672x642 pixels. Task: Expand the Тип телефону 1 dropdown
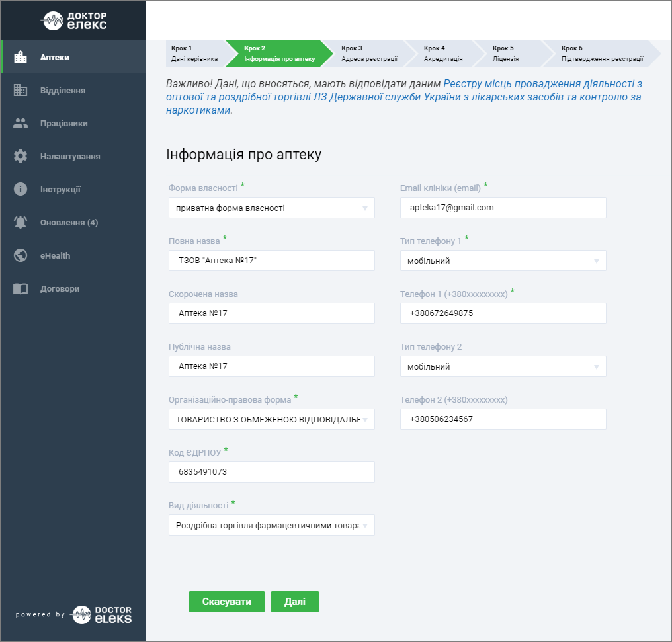503,261
